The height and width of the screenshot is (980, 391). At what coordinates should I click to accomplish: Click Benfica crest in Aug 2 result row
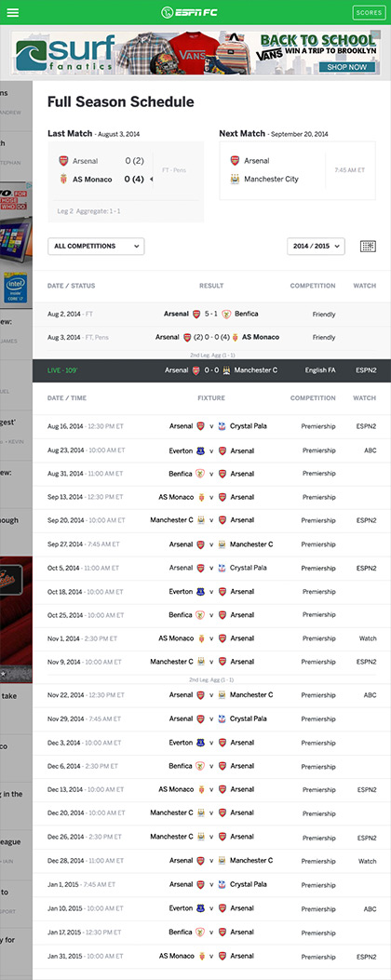(x=226, y=314)
